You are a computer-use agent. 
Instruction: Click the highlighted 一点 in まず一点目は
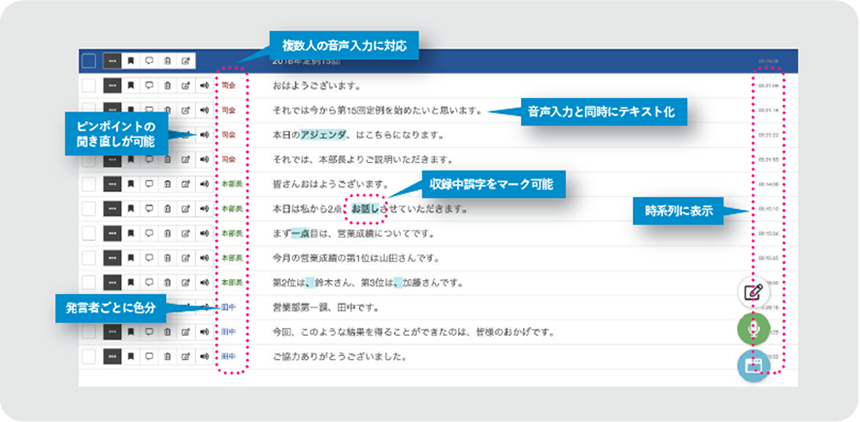pos(301,233)
